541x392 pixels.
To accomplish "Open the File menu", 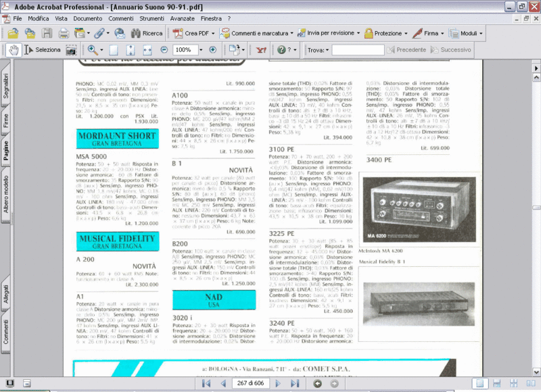I will pyautogui.click(x=18, y=19).
